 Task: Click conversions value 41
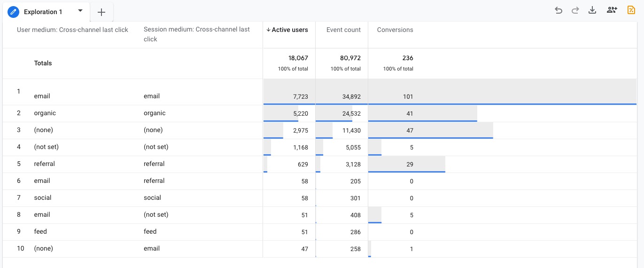coord(410,113)
